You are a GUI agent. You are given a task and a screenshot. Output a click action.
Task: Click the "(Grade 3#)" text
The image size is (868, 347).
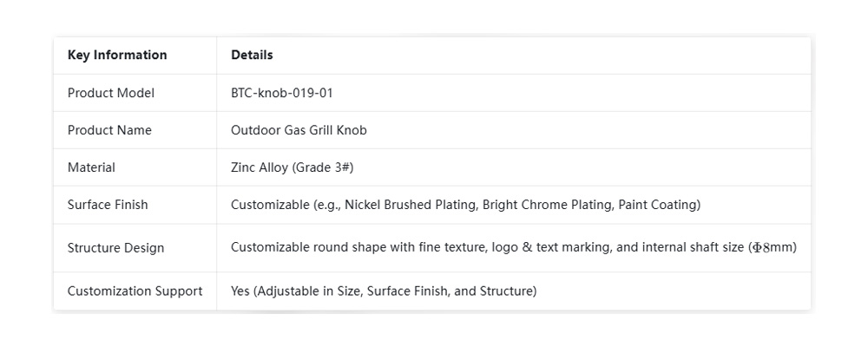tap(324, 167)
